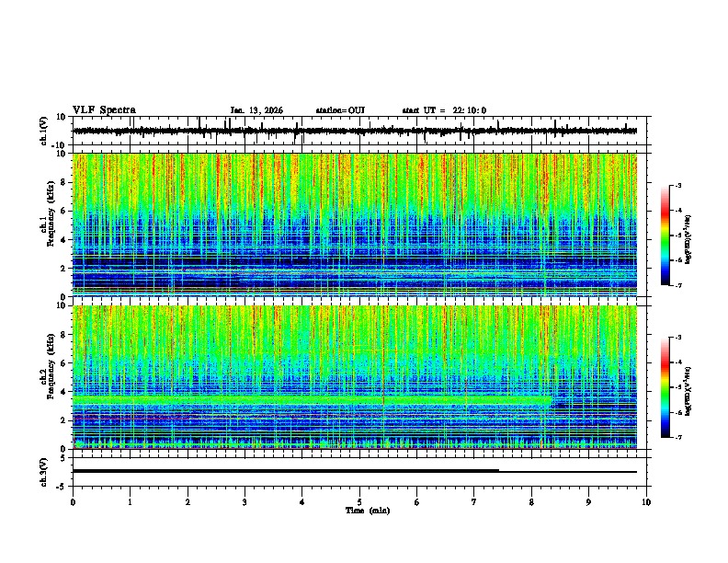The image size is (728, 563).
Task: Click the date text "Jan. 13, 2026"
Action: (x=256, y=110)
